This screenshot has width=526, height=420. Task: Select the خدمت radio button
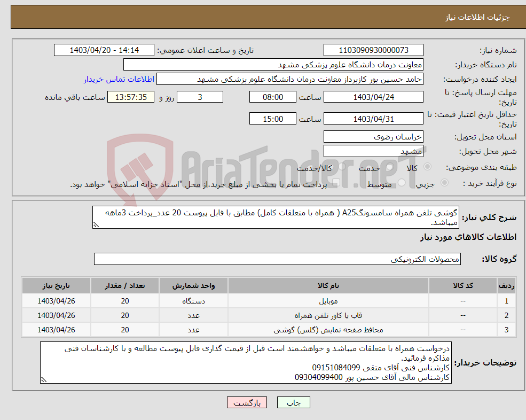coord(389,167)
